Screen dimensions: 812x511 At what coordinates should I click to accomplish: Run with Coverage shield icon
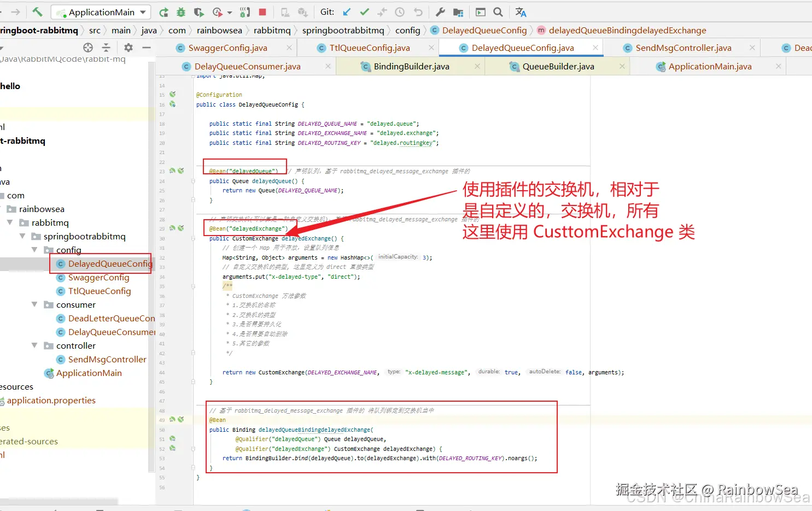198,12
